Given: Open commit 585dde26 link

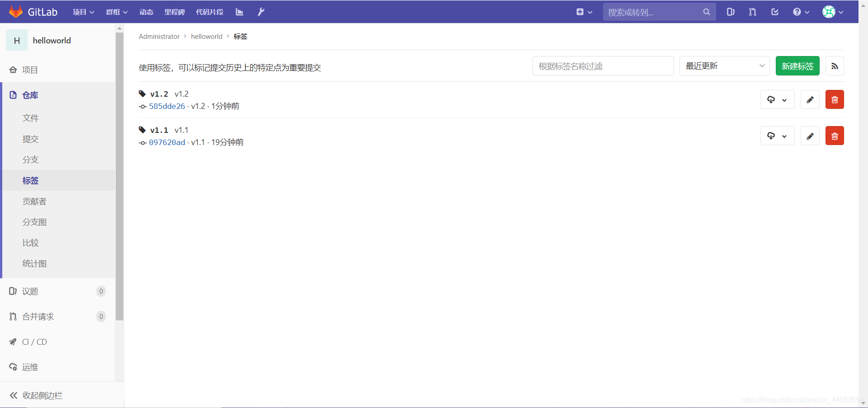Looking at the screenshot, I should (167, 106).
